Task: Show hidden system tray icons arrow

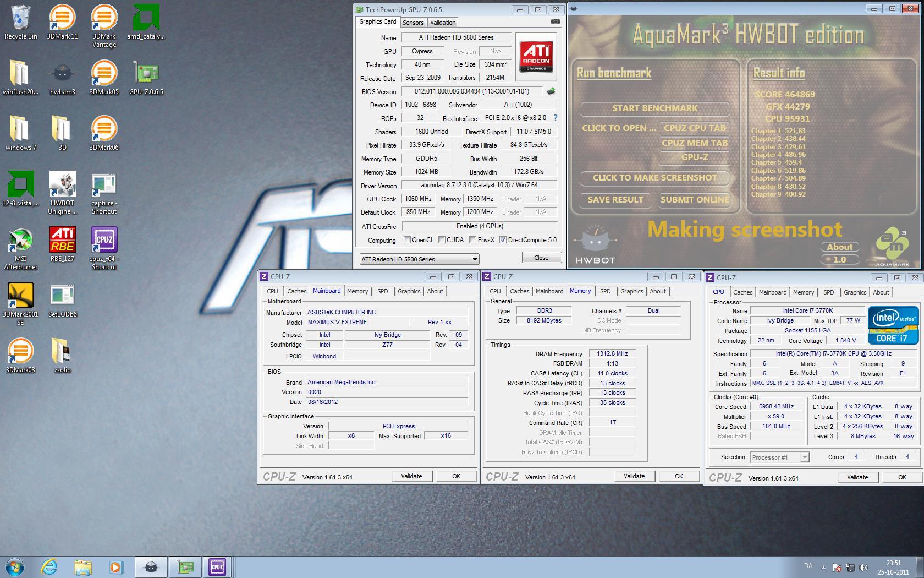Action: (823, 567)
